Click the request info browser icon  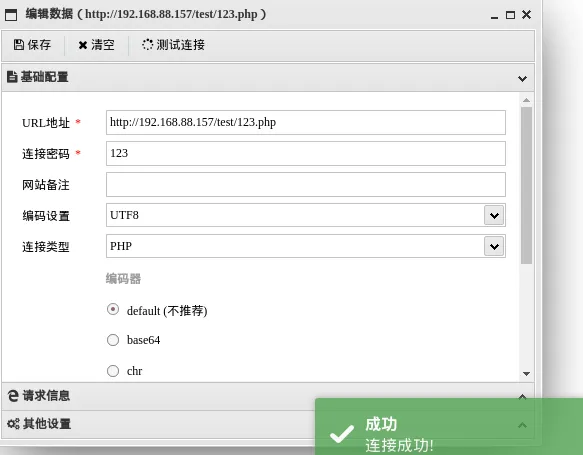tap(13, 396)
